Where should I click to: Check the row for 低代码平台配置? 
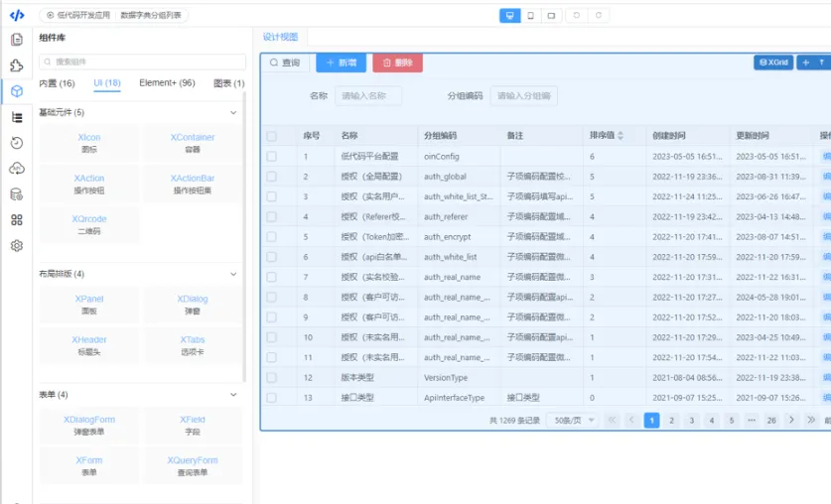coord(271,156)
